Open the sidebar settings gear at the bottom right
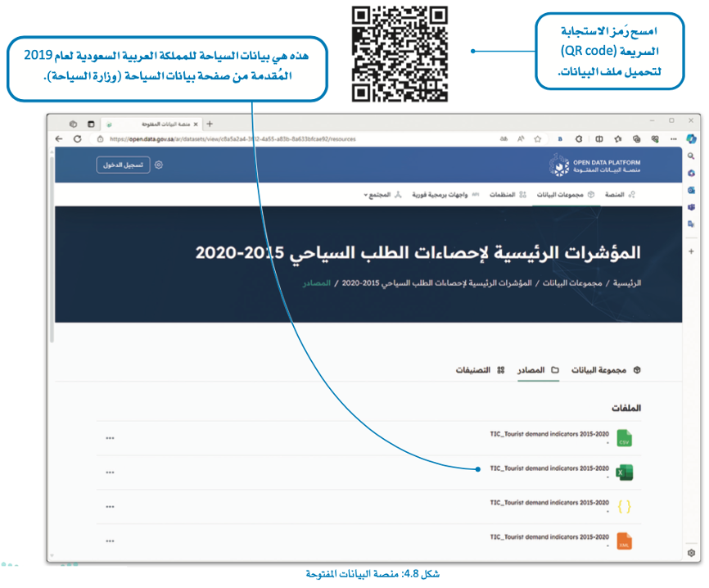The width and height of the screenshot is (709, 588). click(691, 553)
